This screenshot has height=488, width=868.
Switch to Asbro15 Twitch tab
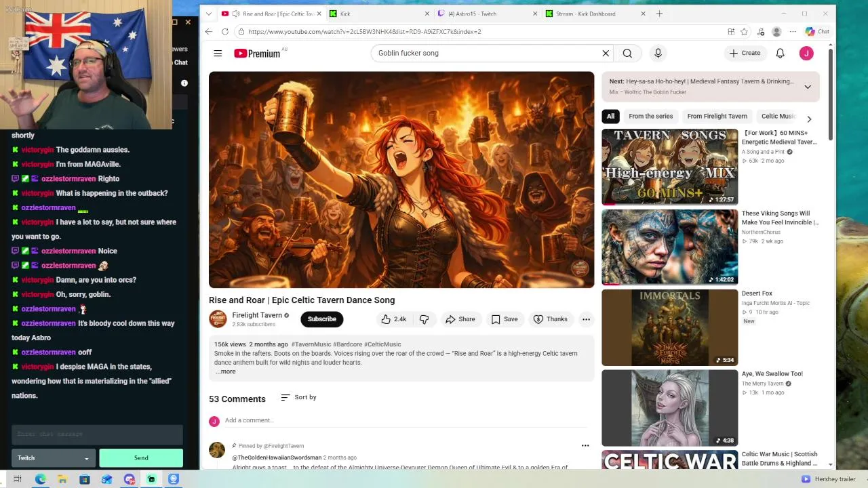486,14
